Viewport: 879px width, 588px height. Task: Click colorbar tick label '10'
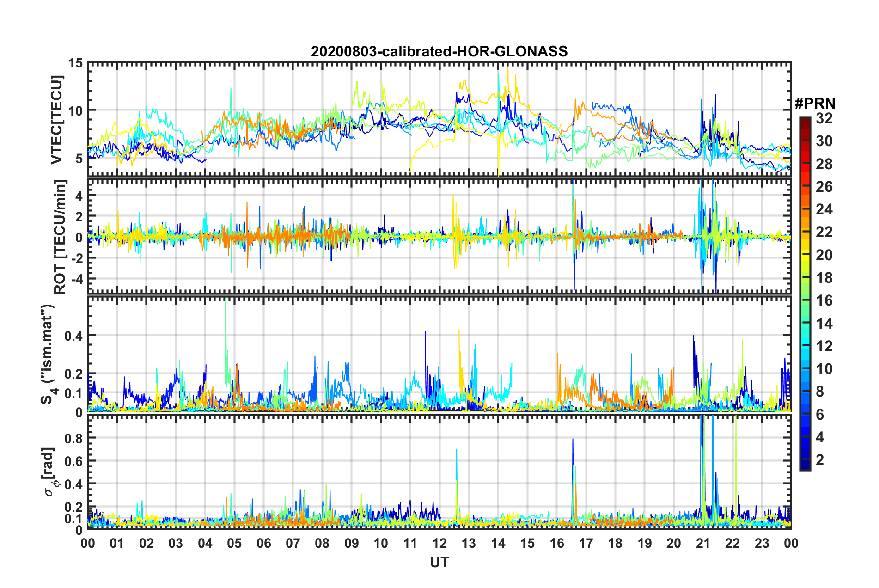click(824, 369)
